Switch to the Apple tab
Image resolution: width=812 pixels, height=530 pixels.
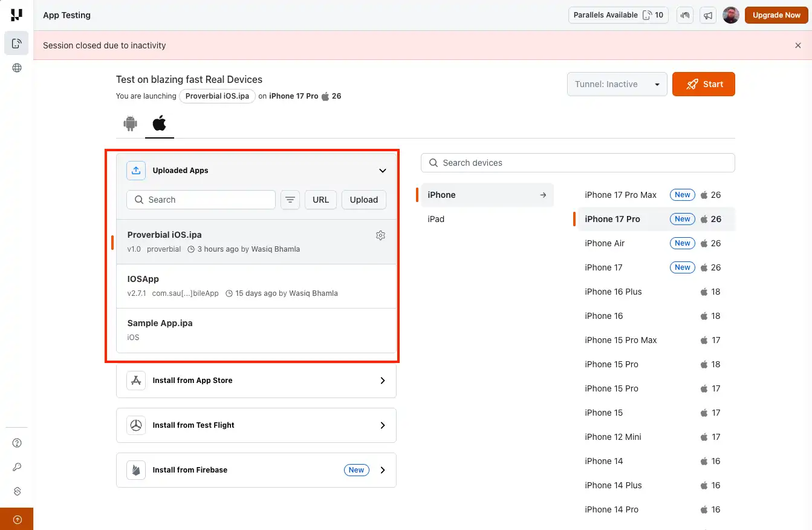pos(159,123)
